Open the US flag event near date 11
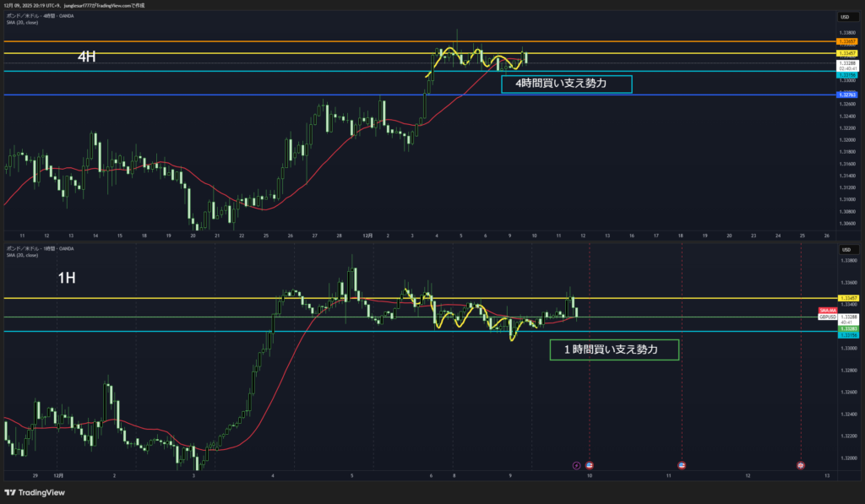Image resolution: width=865 pixels, height=504 pixels. (683, 464)
